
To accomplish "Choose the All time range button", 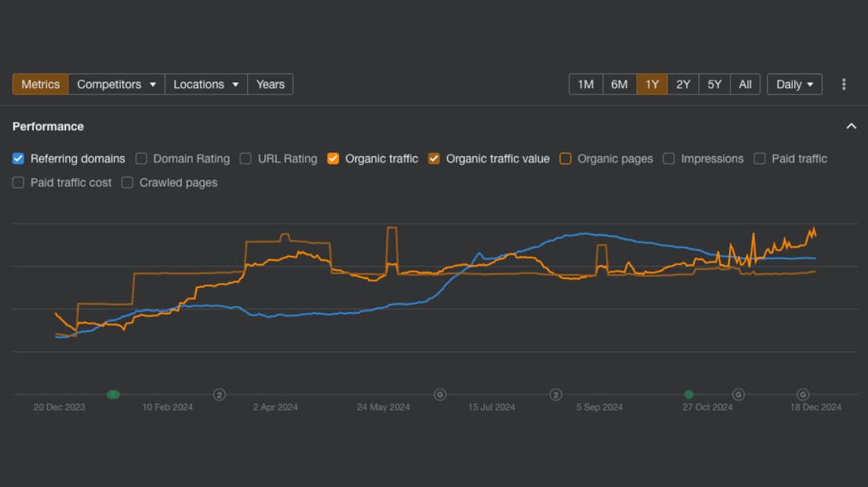I will tap(744, 84).
